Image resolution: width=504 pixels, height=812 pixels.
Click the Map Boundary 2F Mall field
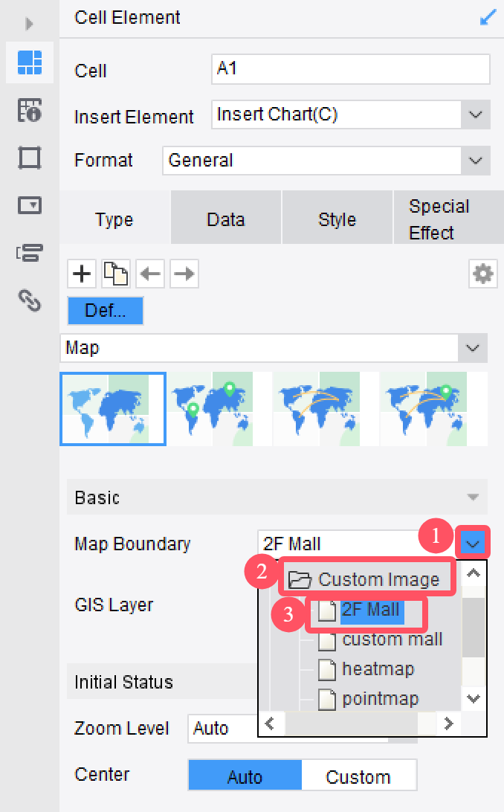(x=357, y=544)
